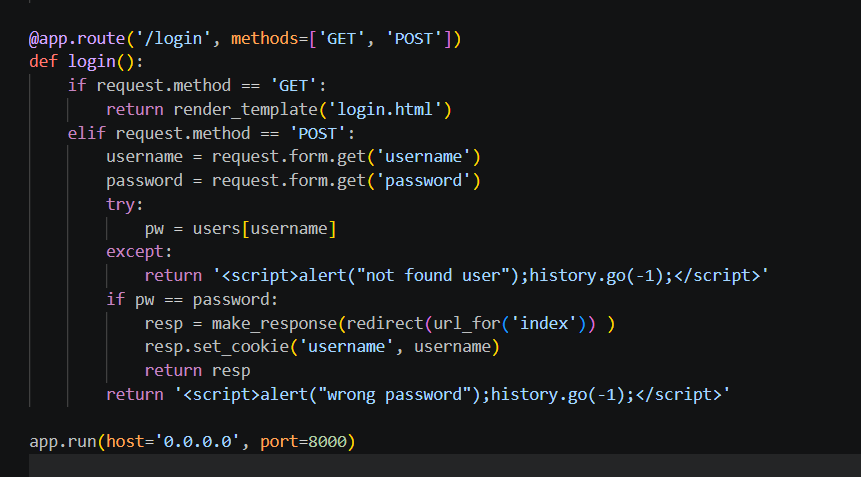Click the 'not found user' alert string
This screenshot has width=861, height=477.
point(433,276)
